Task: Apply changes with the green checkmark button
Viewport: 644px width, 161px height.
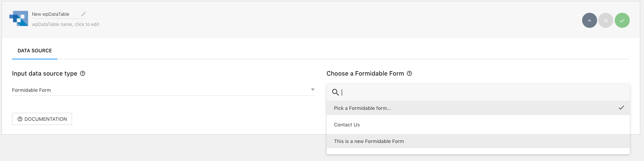Action: tap(622, 20)
